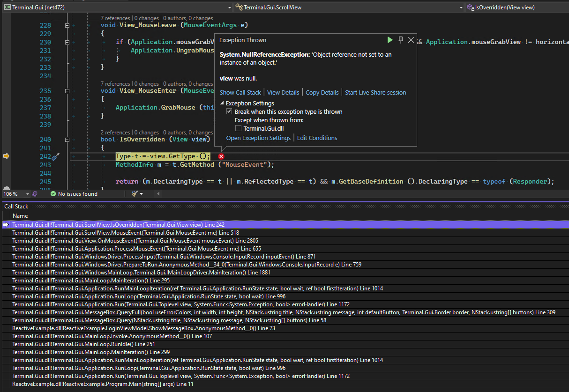Select View.OnMouseEvent Line 2805 stack frame
Viewport: 569px width, 392px height.
(284, 241)
